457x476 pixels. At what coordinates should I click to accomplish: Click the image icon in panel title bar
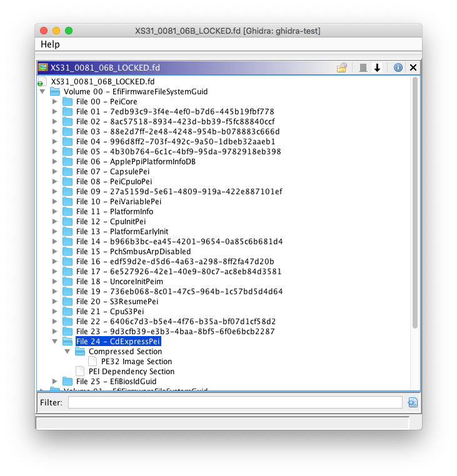point(43,67)
